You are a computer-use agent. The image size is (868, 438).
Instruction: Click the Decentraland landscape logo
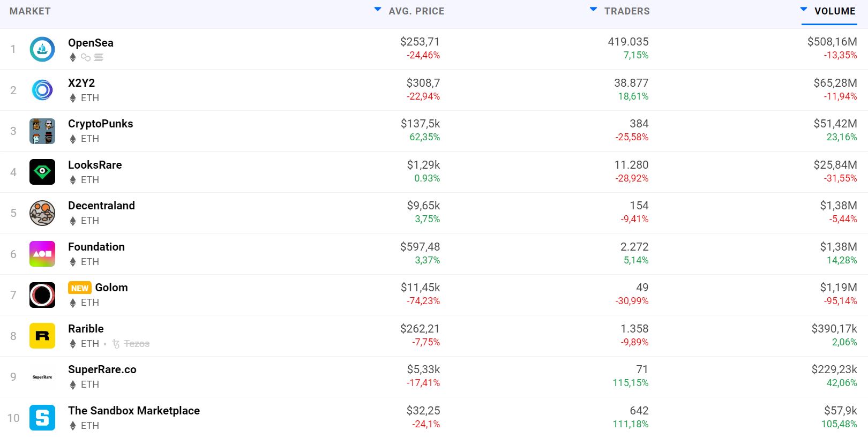coord(42,213)
